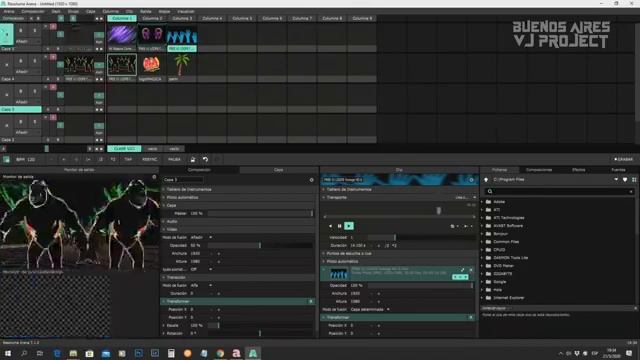Screen dimensions: 640x360
Task: Toggle the metronome icon left of BPM
Action: click(x=6, y=159)
